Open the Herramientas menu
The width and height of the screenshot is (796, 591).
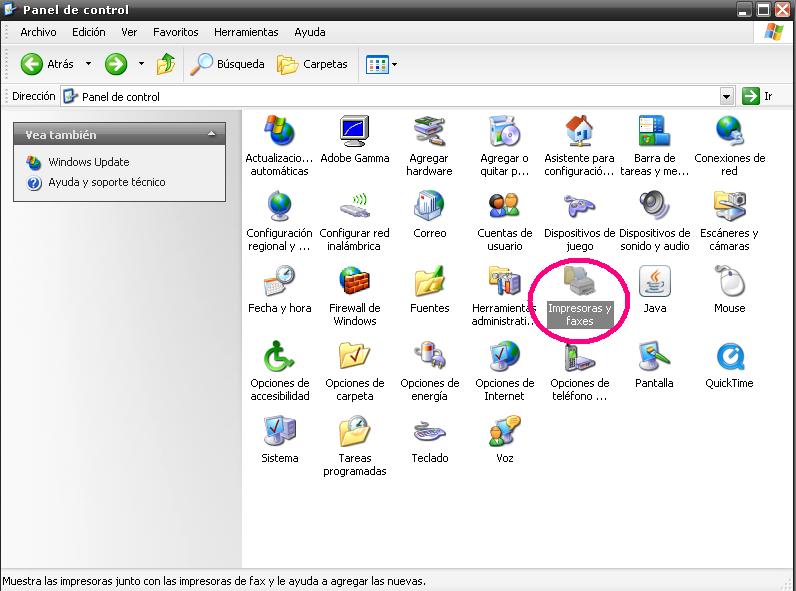coord(246,32)
